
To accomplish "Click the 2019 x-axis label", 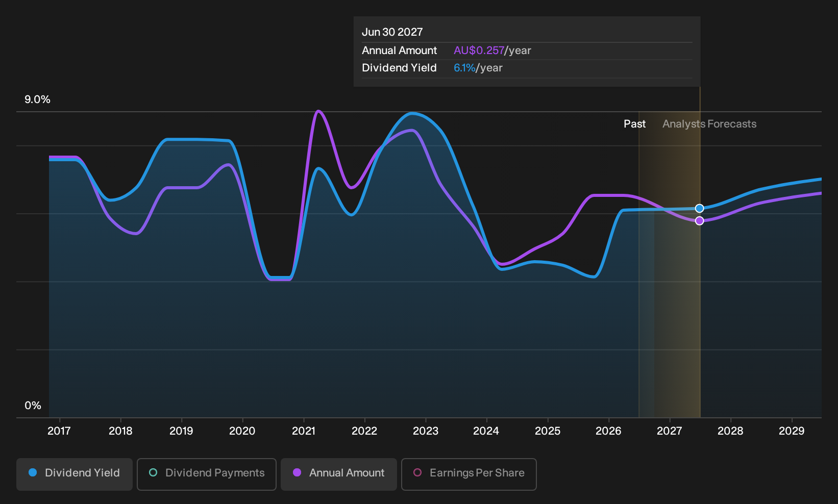I will click(181, 431).
